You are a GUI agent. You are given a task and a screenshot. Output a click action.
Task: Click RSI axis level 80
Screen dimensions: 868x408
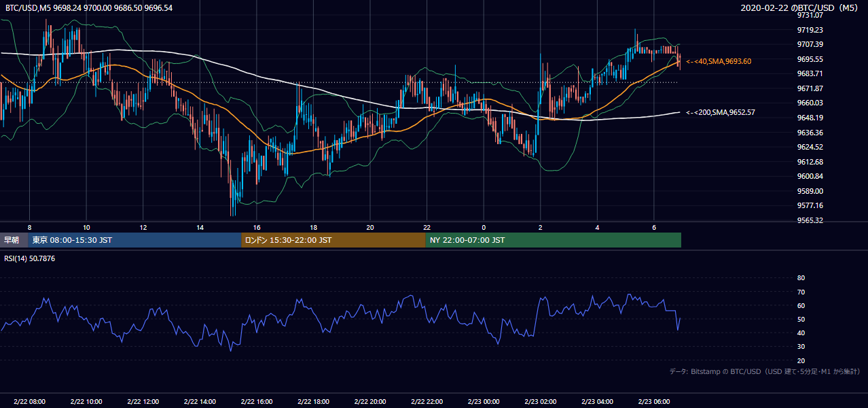coord(801,278)
